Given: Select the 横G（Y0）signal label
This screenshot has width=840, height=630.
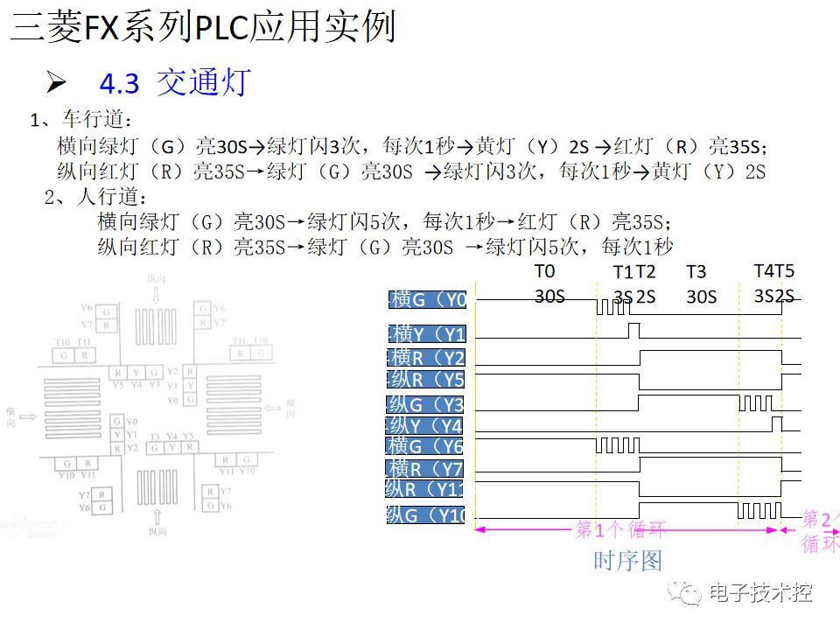Looking at the screenshot, I should [429, 300].
